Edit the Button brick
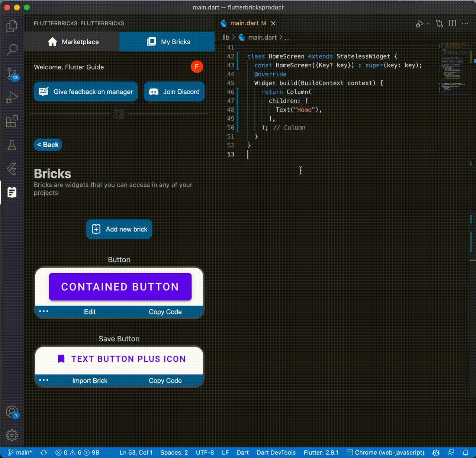Image resolution: width=476 pixels, height=458 pixels. pyautogui.click(x=90, y=312)
